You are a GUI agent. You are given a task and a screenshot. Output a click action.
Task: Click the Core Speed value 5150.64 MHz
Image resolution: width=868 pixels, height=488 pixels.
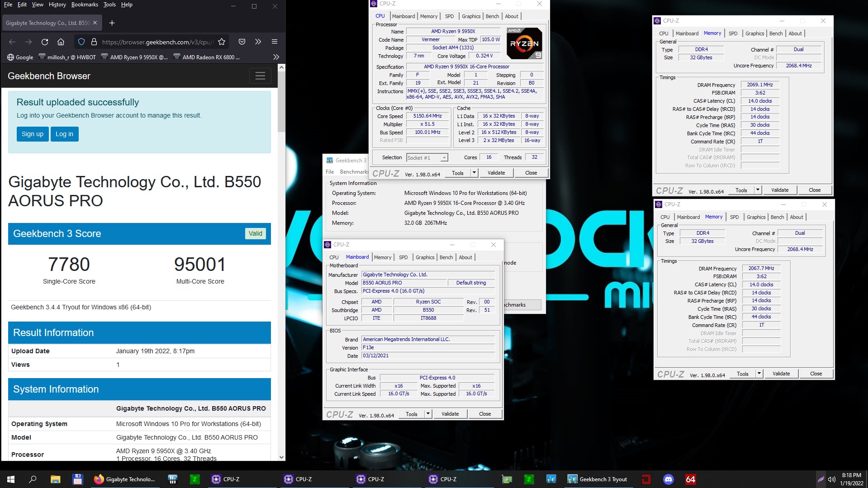[427, 116]
